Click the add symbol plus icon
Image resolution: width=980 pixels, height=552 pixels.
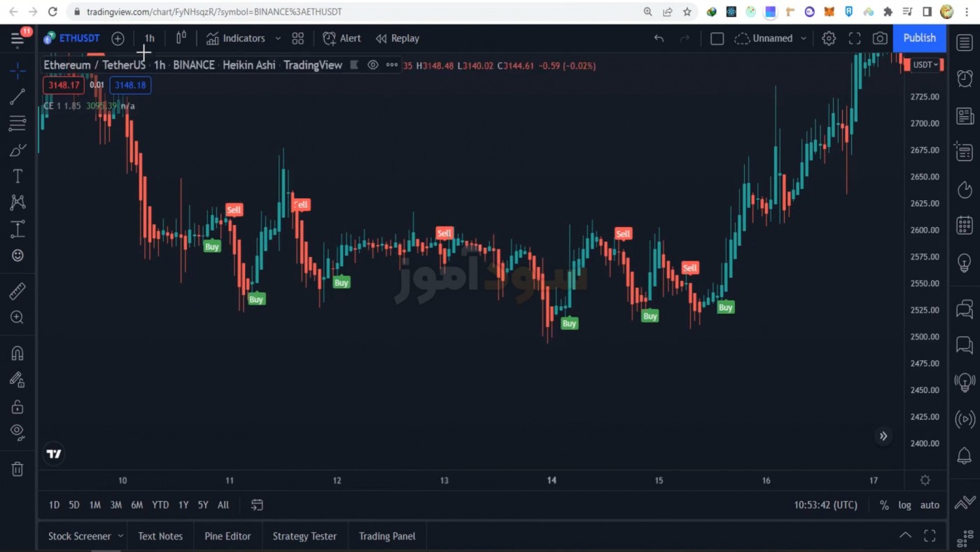[x=118, y=39]
